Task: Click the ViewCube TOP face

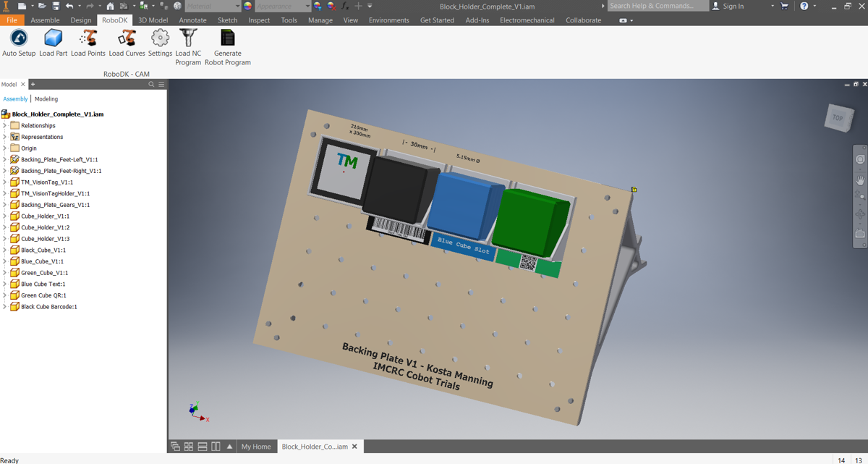Action: coord(838,118)
